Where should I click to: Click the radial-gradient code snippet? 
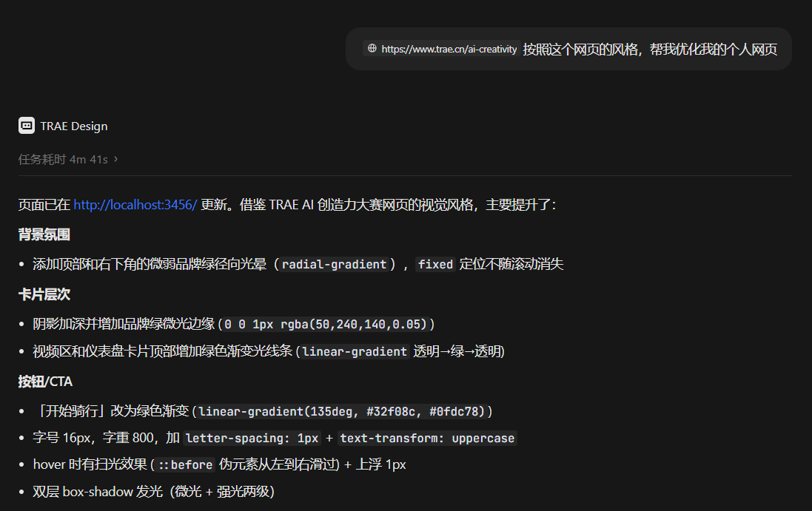334,264
